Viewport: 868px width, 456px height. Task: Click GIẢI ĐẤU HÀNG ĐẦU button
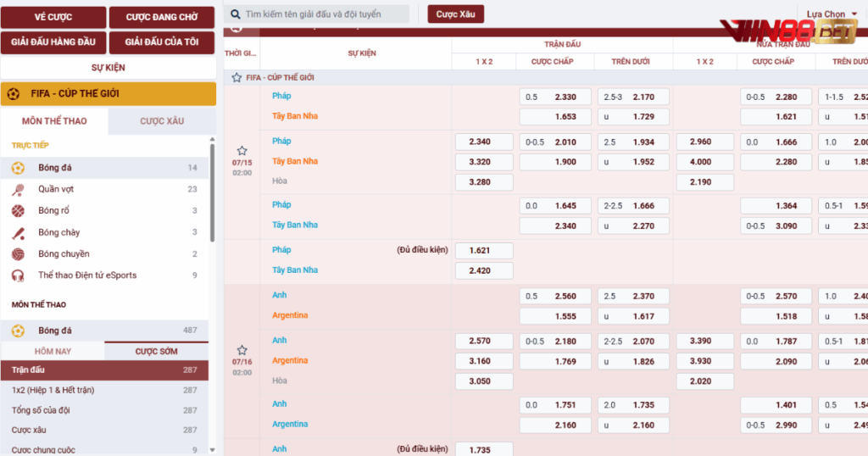53,42
